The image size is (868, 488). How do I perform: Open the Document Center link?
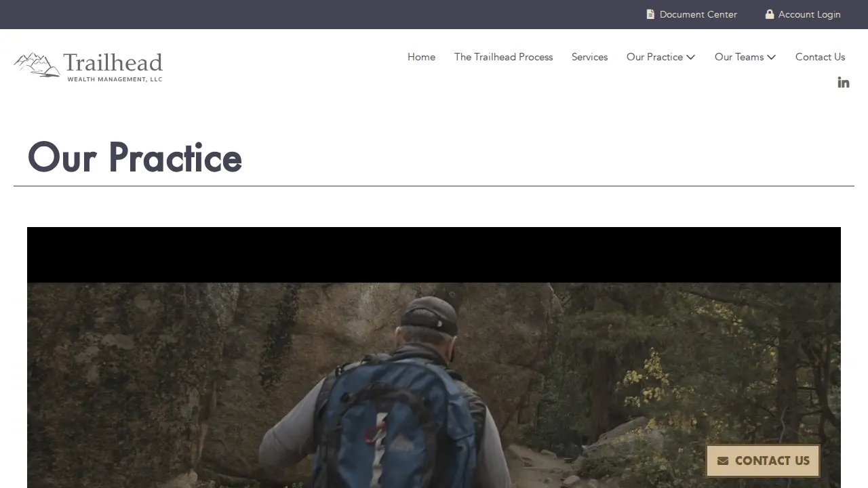(692, 14)
